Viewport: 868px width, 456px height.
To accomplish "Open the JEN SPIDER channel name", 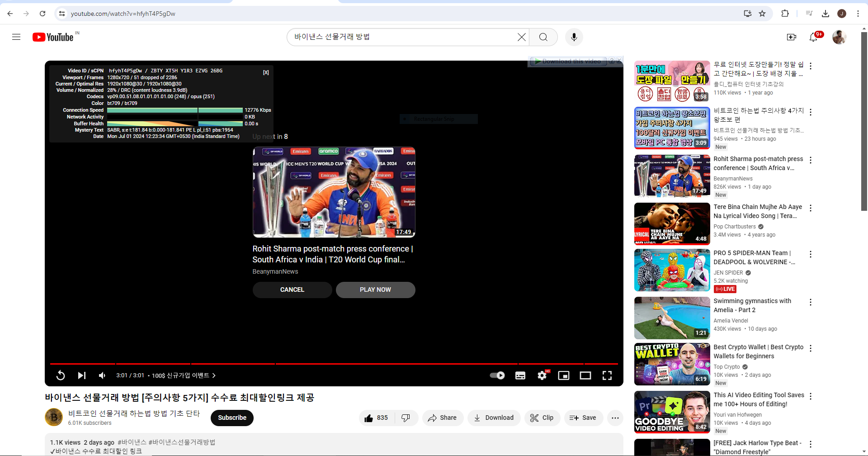I will click(728, 273).
